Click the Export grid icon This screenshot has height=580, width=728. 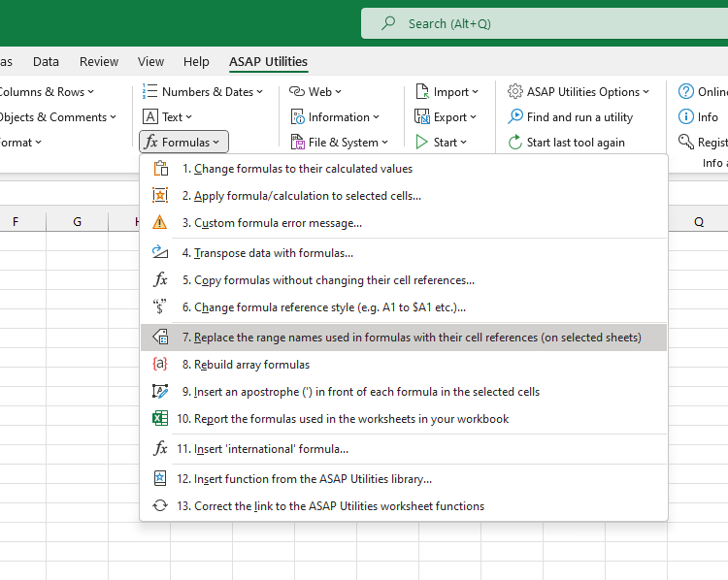422,117
